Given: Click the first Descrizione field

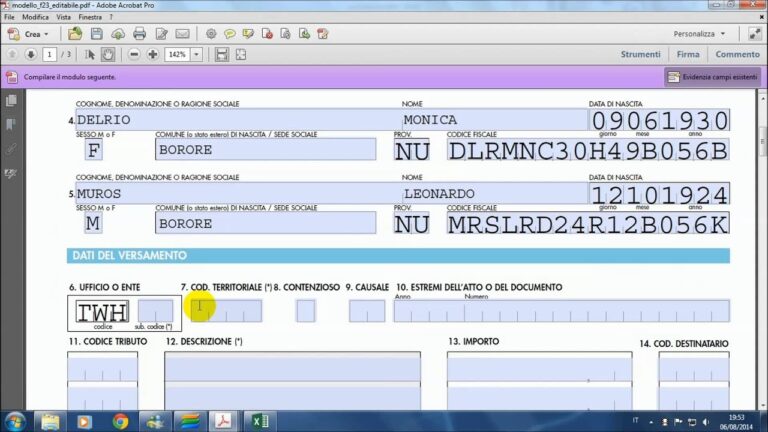Looking at the screenshot, I should 292,369.
